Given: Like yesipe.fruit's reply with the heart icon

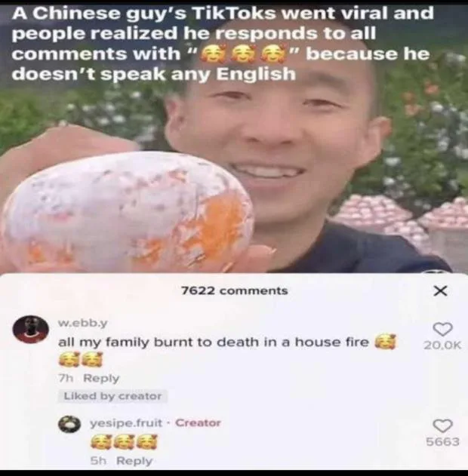Looking at the screenshot, I should [442, 425].
